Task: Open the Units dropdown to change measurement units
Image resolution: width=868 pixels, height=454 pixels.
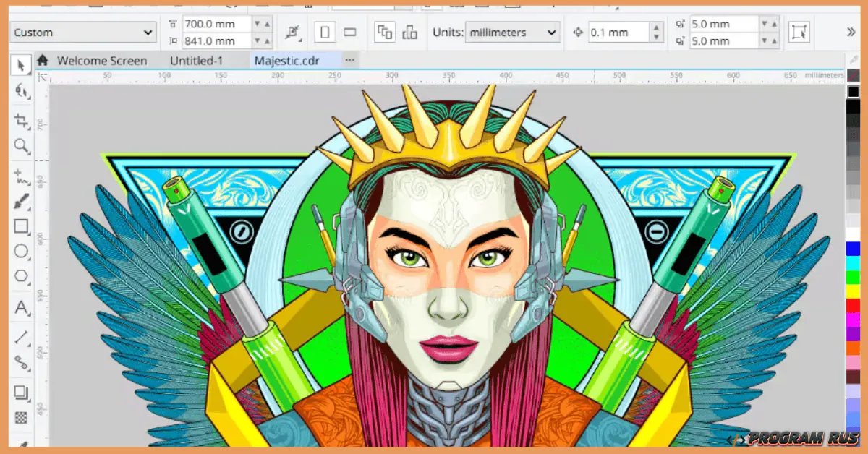Action: (512, 32)
